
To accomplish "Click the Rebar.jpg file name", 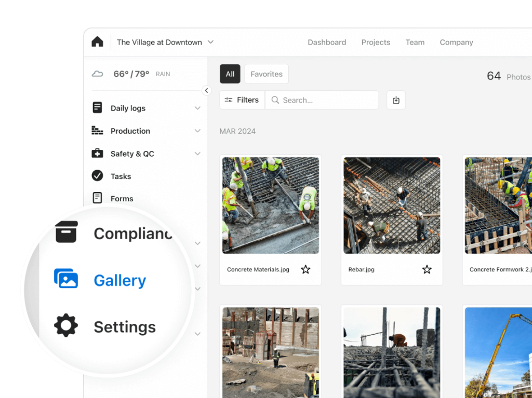I will [362, 269].
